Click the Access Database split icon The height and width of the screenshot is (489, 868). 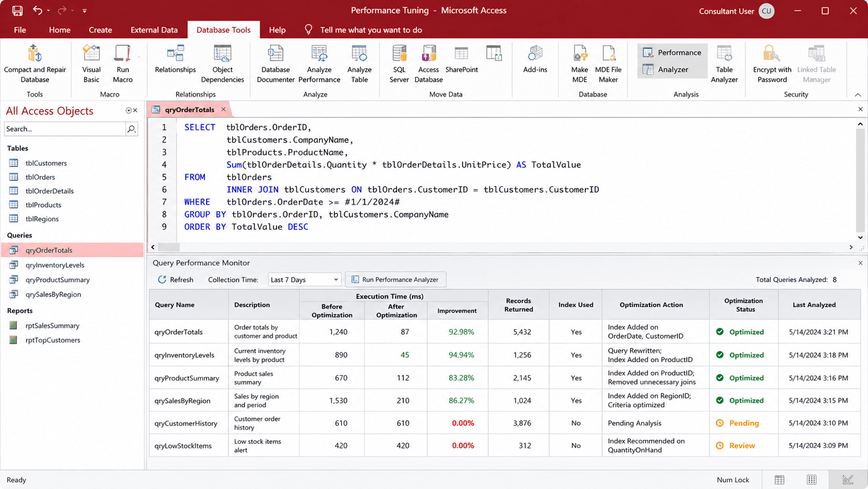coord(429,54)
